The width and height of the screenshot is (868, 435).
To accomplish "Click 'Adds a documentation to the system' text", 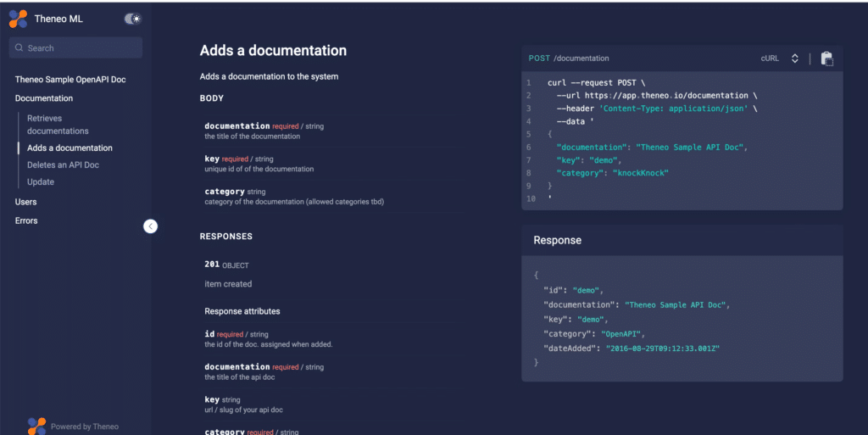I will (x=269, y=77).
